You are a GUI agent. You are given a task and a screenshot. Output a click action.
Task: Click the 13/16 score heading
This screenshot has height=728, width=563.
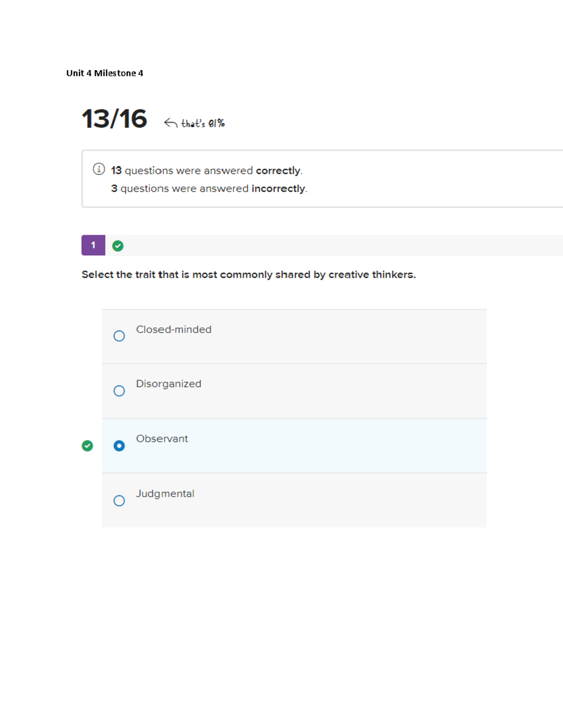click(x=114, y=119)
